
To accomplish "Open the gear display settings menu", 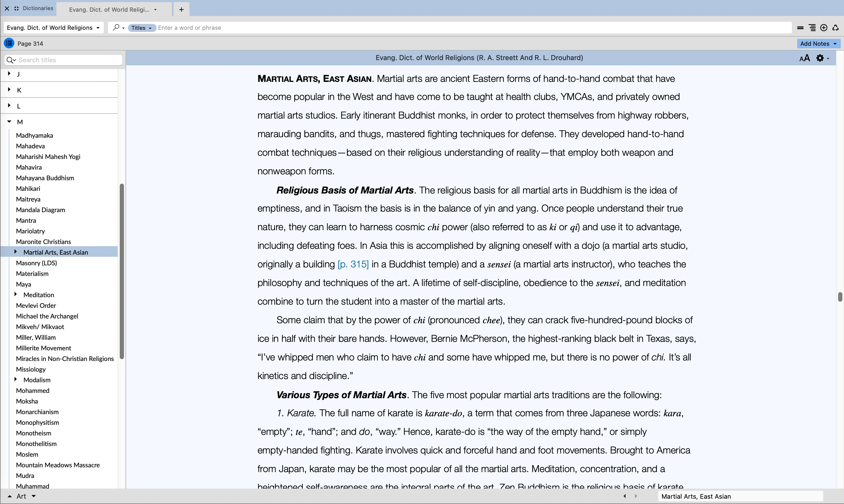I will pyautogui.click(x=822, y=58).
